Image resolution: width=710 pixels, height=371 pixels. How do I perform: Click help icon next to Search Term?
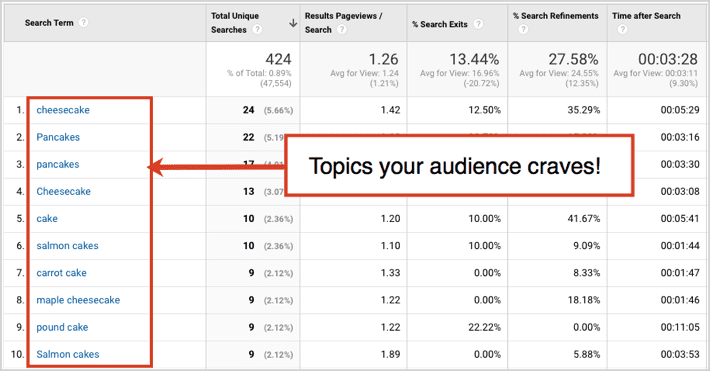(x=83, y=22)
